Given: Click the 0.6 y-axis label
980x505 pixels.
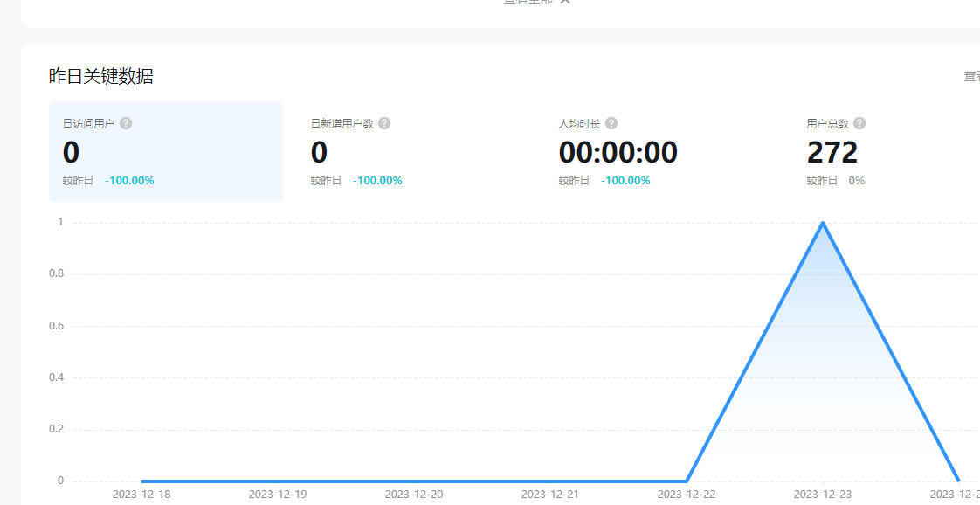Looking at the screenshot, I should 57,326.
